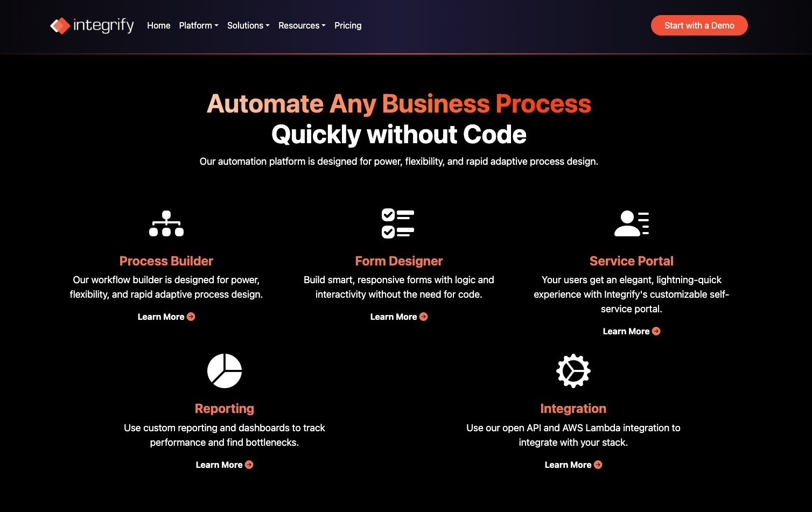Open Learn More under Service Portal
812x512 pixels.
click(632, 331)
